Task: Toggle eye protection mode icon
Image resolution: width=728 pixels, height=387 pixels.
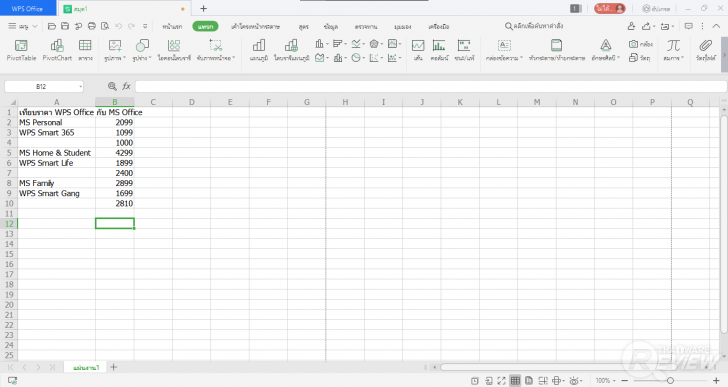Action: point(575,381)
